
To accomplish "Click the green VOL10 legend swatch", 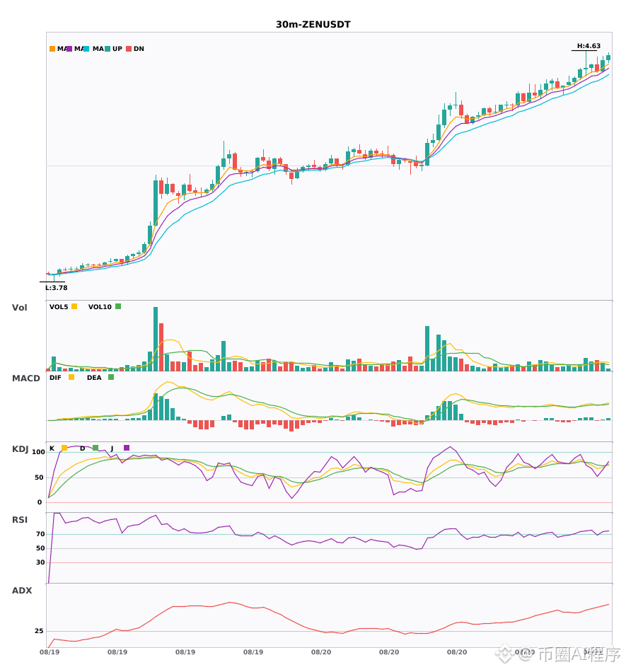I will click(118, 306).
